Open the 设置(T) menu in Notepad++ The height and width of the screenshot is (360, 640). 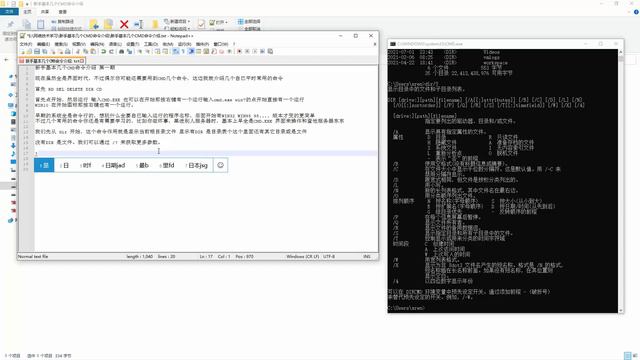click(x=132, y=44)
